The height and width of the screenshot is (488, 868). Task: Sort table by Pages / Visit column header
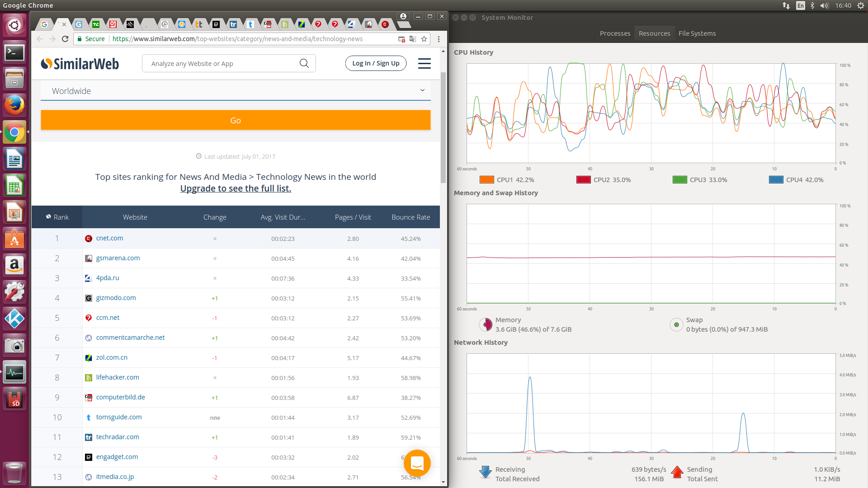tap(353, 217)
